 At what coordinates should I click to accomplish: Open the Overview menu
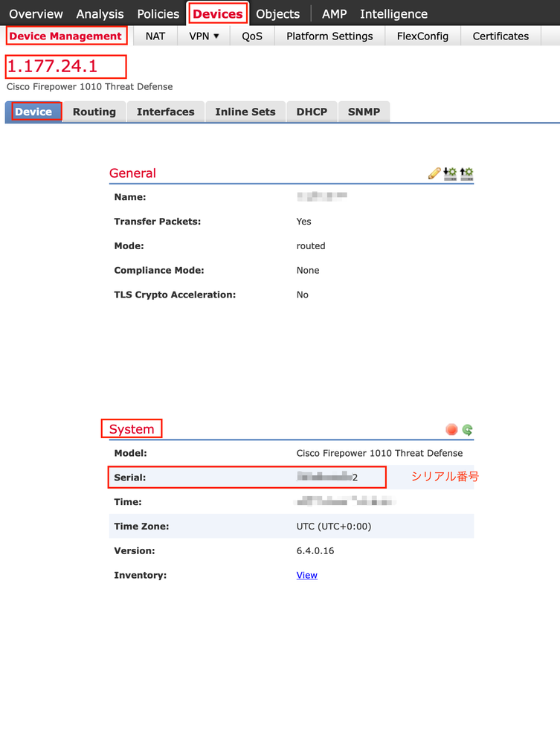point(36,13)
